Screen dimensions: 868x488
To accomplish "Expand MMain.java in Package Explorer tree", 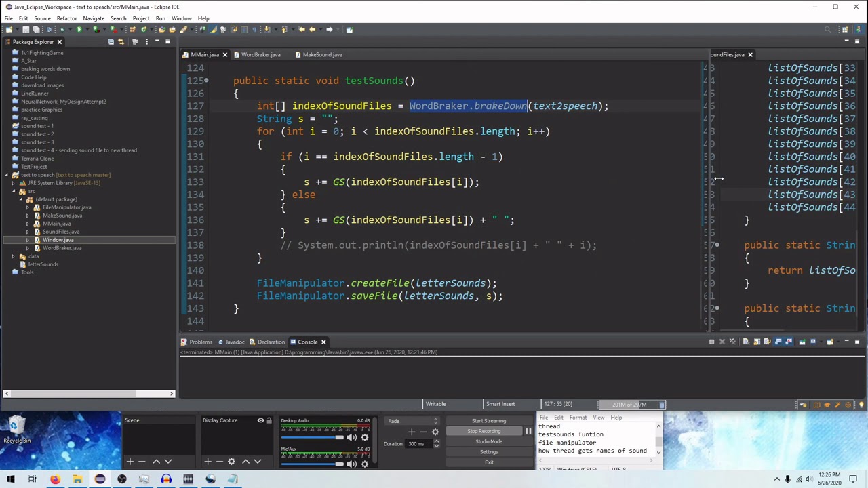I will [x=28, y=224].
